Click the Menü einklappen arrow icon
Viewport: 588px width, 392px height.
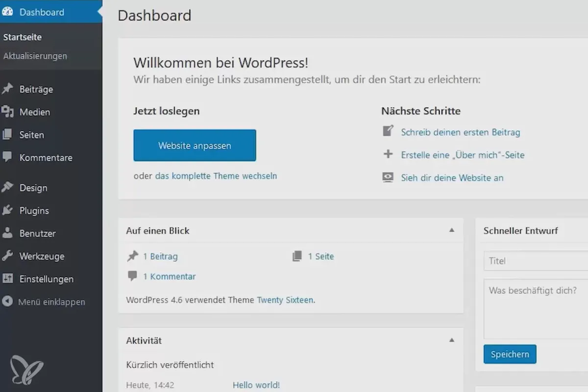pos(7,302)
